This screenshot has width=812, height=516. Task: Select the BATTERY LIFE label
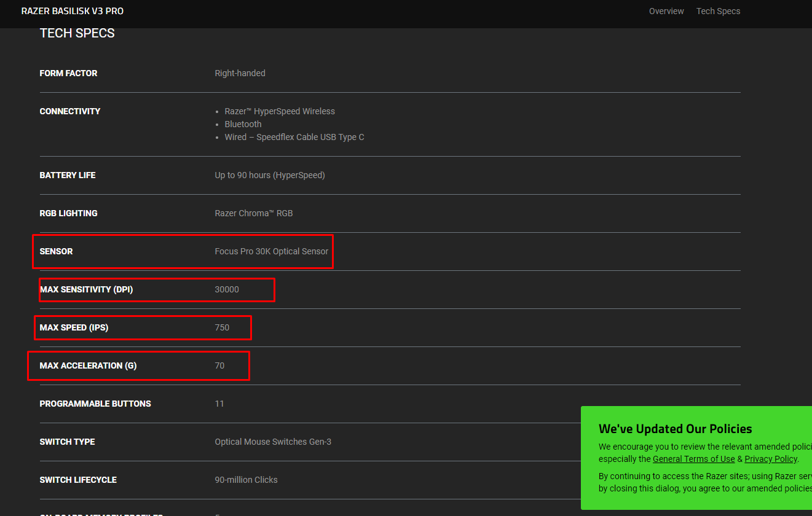68,175
